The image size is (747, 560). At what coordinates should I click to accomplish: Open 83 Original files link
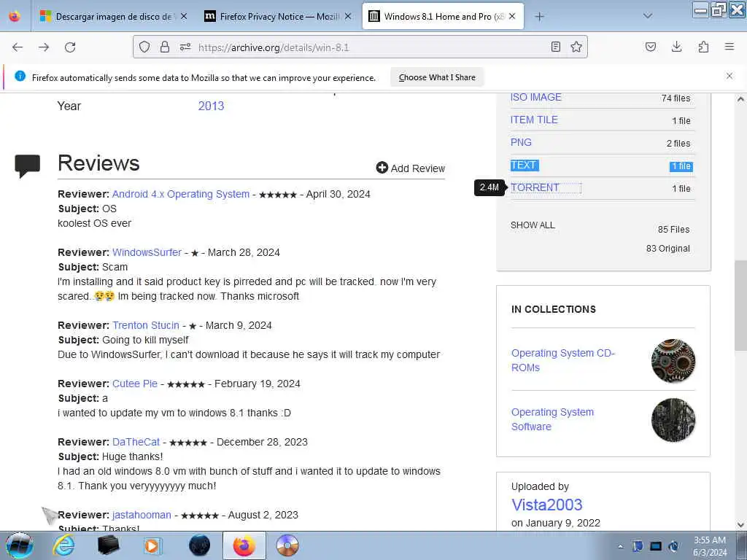pos(668,249)
